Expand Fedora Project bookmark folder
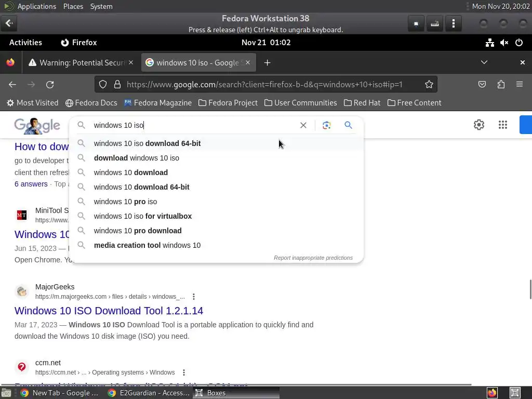Image resolution: width=532 pixels, height=399 pixels. (228, 103)
